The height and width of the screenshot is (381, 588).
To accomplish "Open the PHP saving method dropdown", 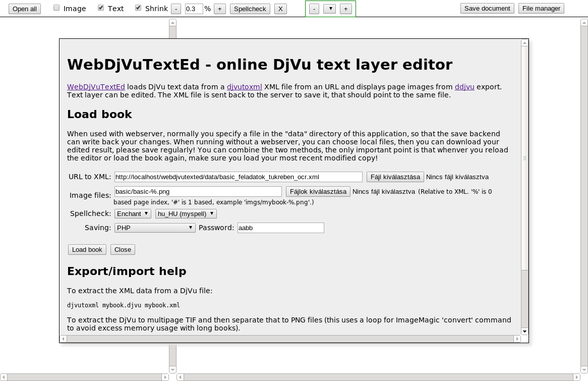I will [x=154, y=228].
